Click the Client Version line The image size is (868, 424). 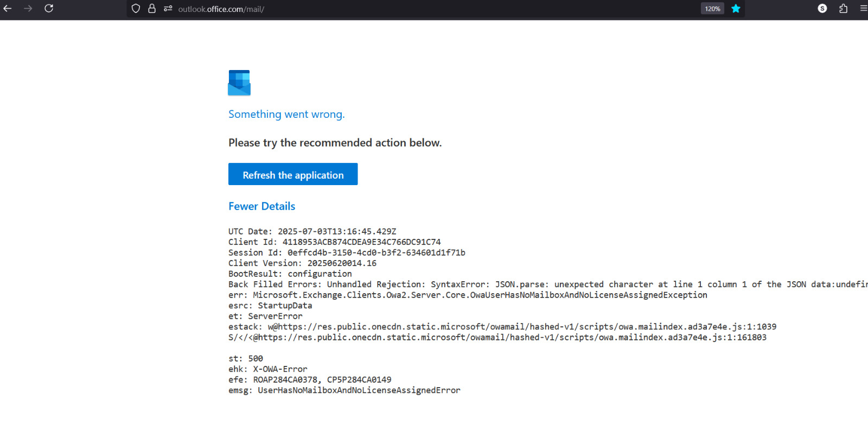click(302, 263)
